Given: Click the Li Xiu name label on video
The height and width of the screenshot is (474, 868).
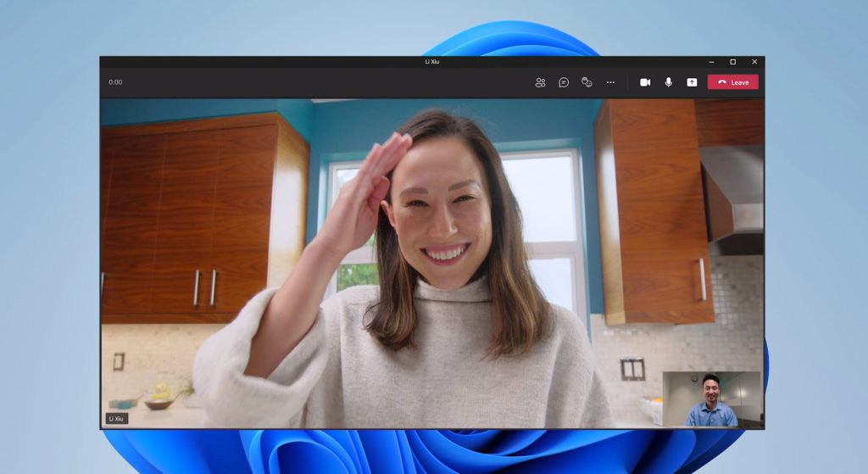Looking at the screenshot, I should click(x=117, y=419).
